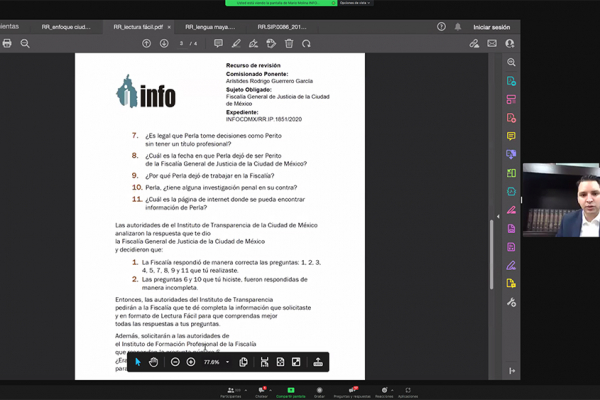
Task: Open the help question mark icon
Action: (x=441, y=27)
